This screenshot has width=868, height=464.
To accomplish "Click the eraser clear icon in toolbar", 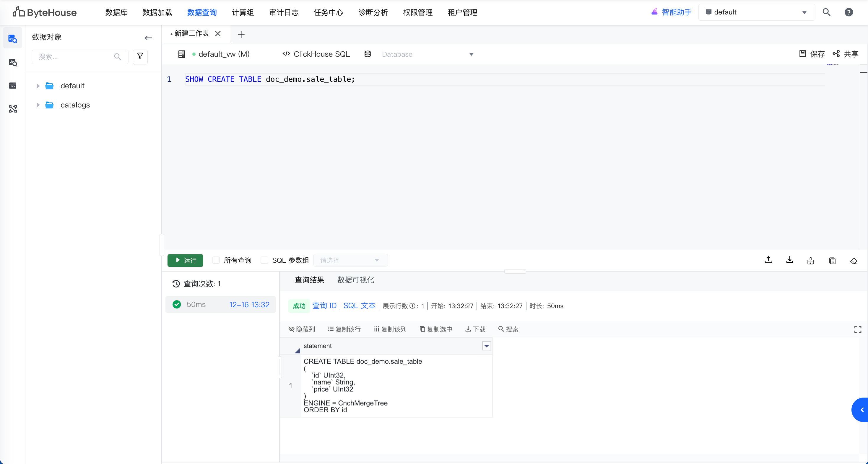I will (853, 261).
